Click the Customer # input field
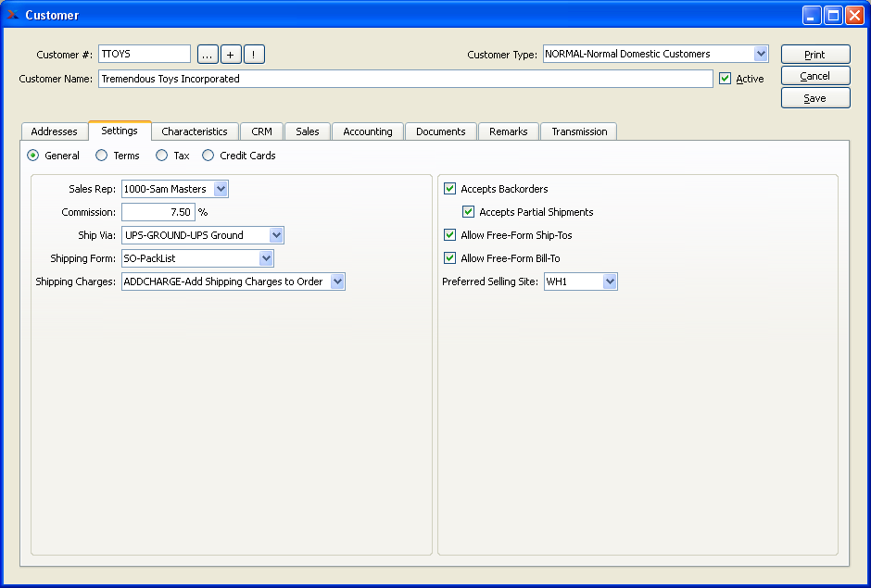The image size is (871, 588). pos(145,54)
